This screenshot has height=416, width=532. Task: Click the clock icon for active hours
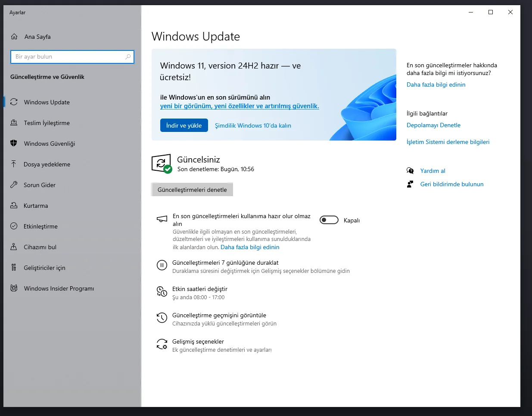point(162,292)
